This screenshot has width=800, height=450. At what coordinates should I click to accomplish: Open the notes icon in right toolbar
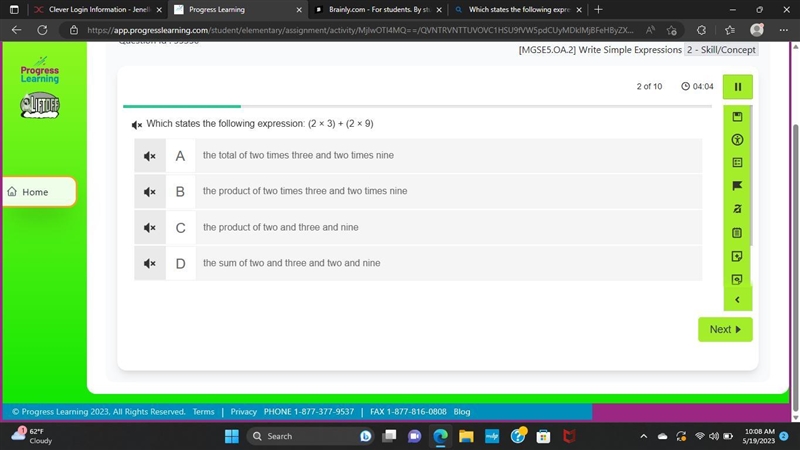pos(737,256)
